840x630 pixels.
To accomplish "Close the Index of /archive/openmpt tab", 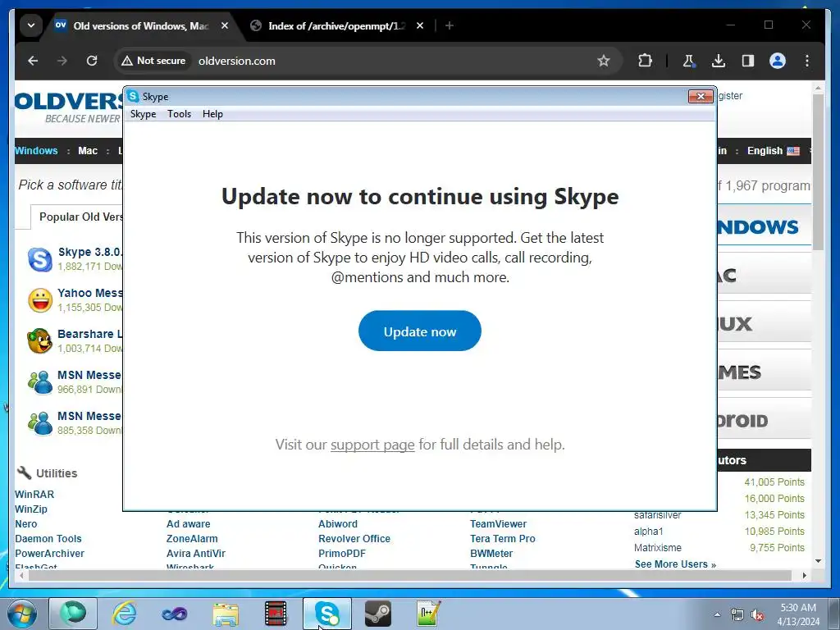I will point(420,25).
